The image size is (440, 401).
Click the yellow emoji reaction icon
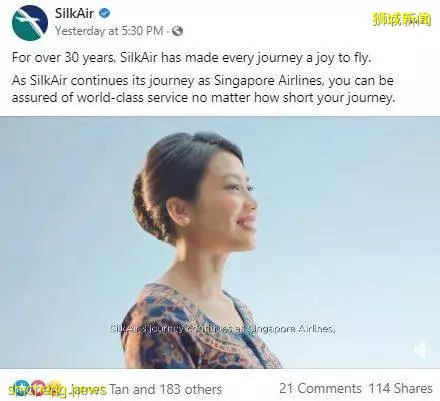click(54, 387)
